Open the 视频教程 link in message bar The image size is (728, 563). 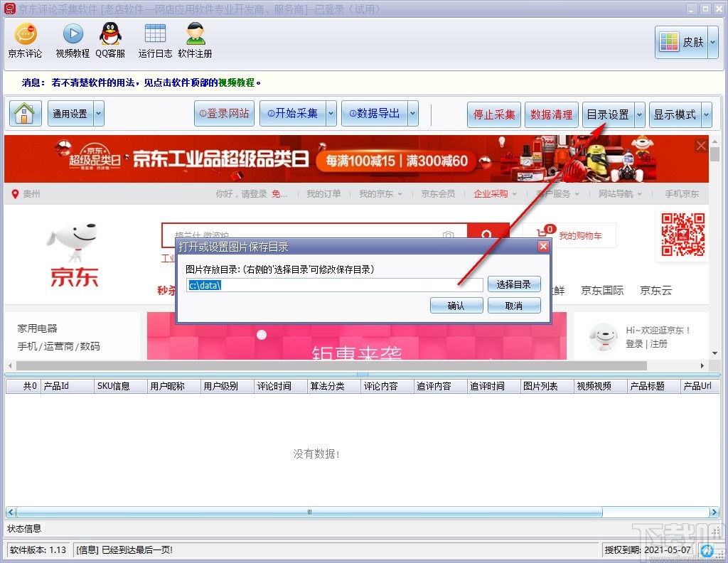point(236,82)
